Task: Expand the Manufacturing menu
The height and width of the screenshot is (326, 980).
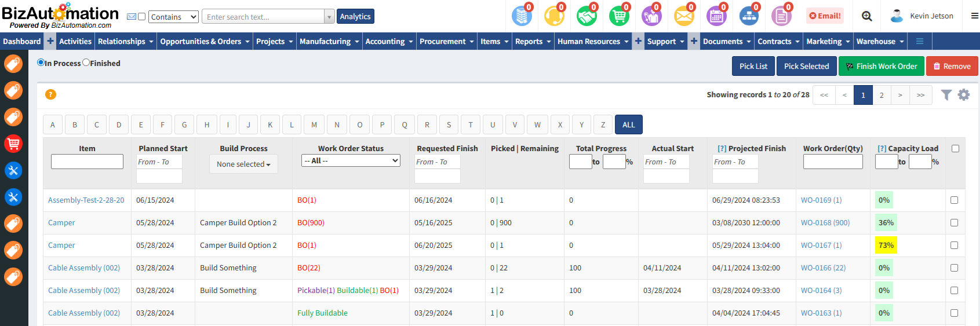Action: (329, 41)
